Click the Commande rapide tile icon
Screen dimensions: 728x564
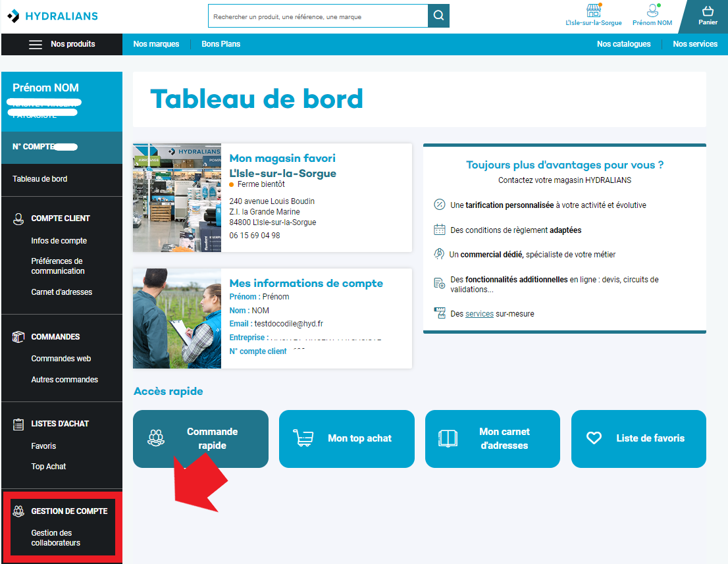[156, 438]
